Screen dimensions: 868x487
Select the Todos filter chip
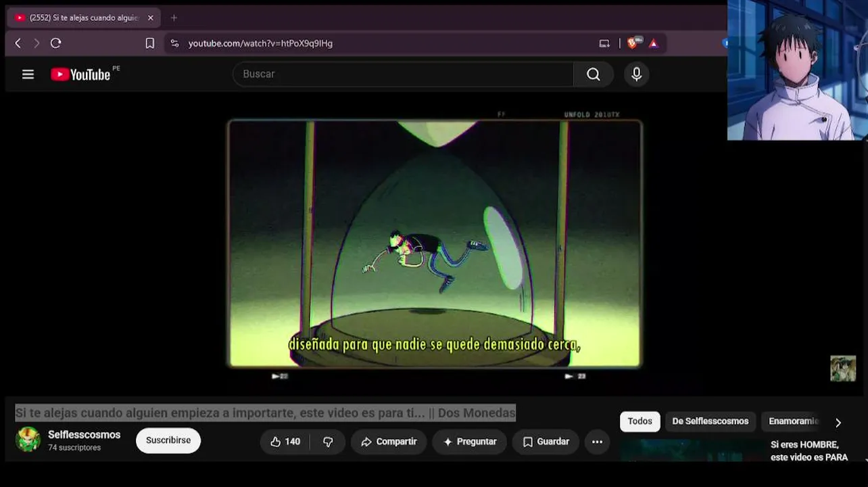(x=640, y=421)
